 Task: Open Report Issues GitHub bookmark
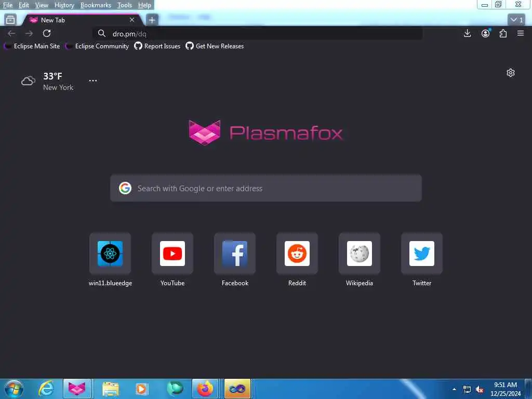point(157,46)
